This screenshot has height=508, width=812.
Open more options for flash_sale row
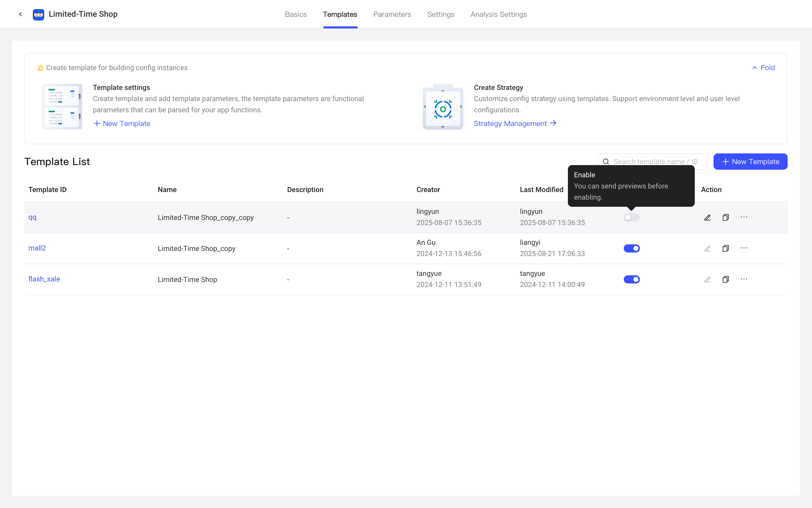click(x=744, y=279)
